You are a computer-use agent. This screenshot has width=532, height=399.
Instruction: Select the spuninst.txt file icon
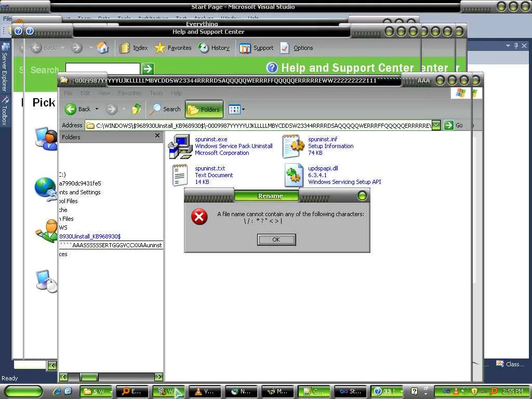tap(180, 175)
